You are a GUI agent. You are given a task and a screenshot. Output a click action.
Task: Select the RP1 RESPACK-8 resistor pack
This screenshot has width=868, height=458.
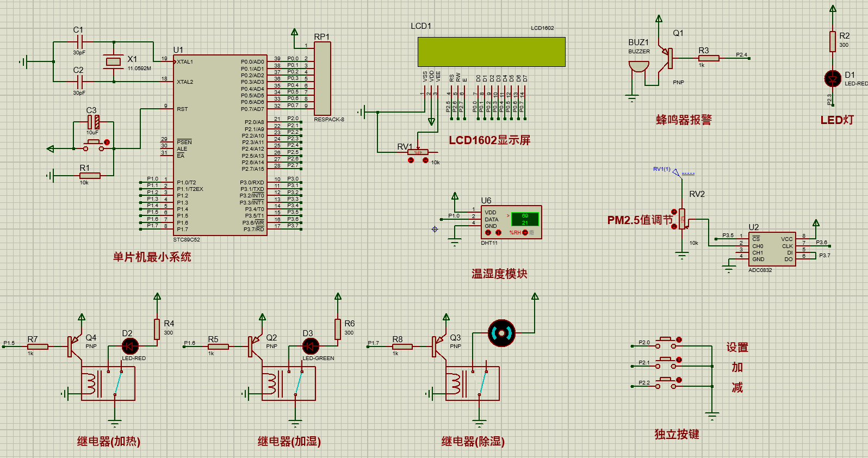[322, 78]
